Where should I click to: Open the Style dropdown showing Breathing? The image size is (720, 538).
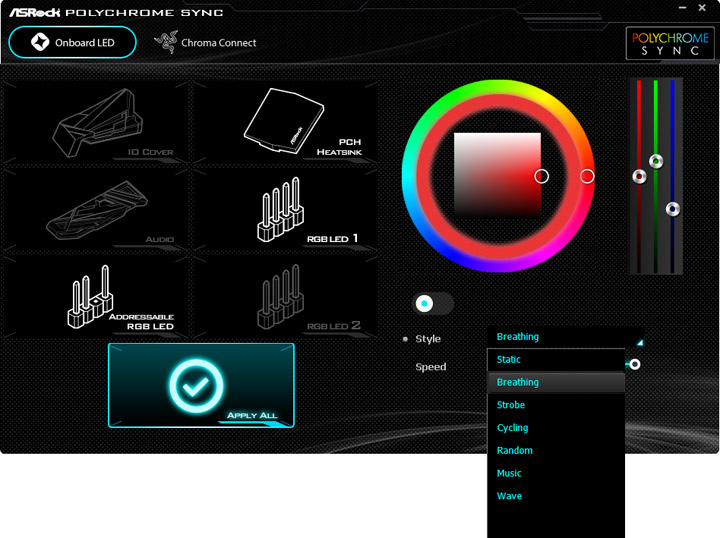click(x=565, y=337)
